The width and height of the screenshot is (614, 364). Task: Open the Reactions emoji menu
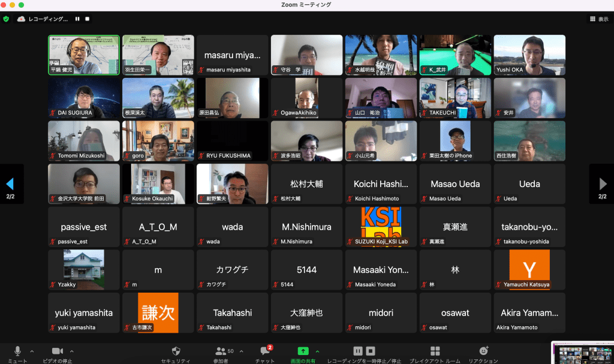(483, 351)
